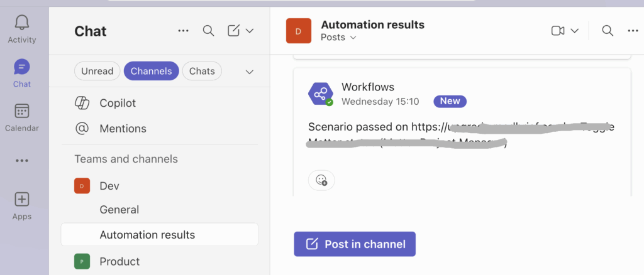The image size is (644, 275).
Task: Open Copilot in the chat list
Action: tap(118, 103)
